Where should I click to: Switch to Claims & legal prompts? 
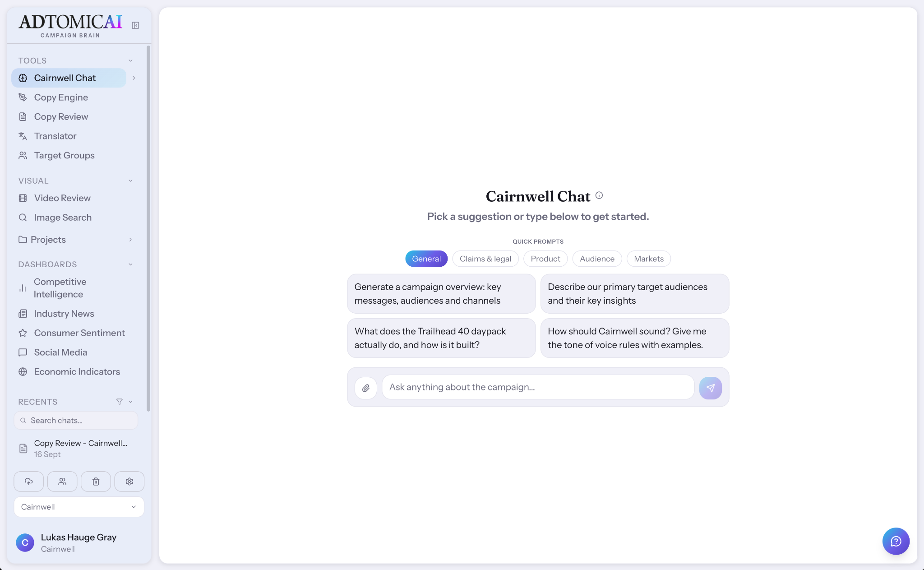click(485, 259)
